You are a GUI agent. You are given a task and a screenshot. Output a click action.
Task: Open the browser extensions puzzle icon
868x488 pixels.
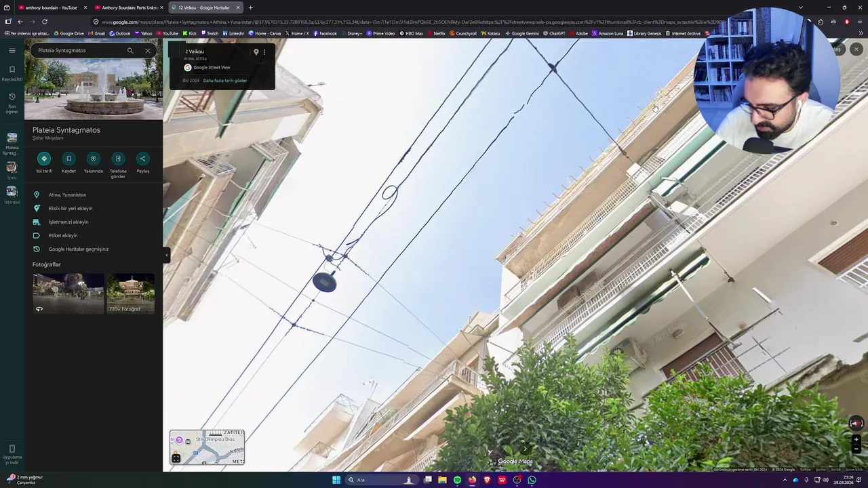coord(821,22)
